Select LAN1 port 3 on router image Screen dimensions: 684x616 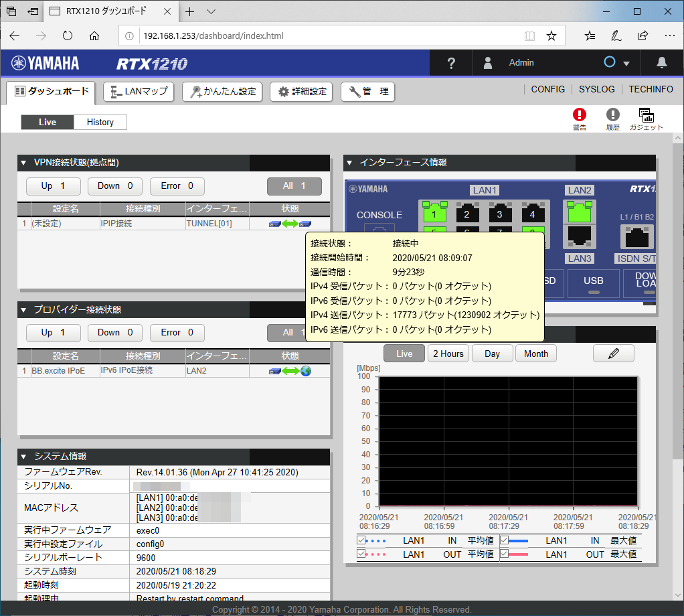pyautogui.click(x=499, y=212)
